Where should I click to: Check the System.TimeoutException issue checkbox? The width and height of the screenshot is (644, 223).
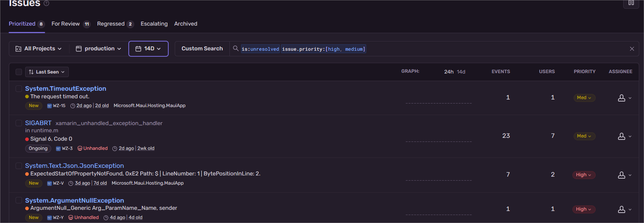tap(19, 88)
